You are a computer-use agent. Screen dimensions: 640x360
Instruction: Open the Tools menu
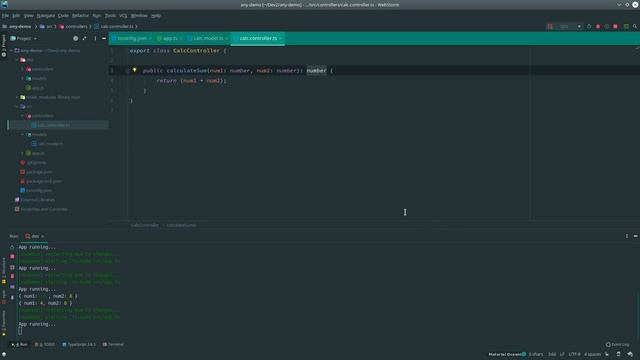tap(110, 16)
